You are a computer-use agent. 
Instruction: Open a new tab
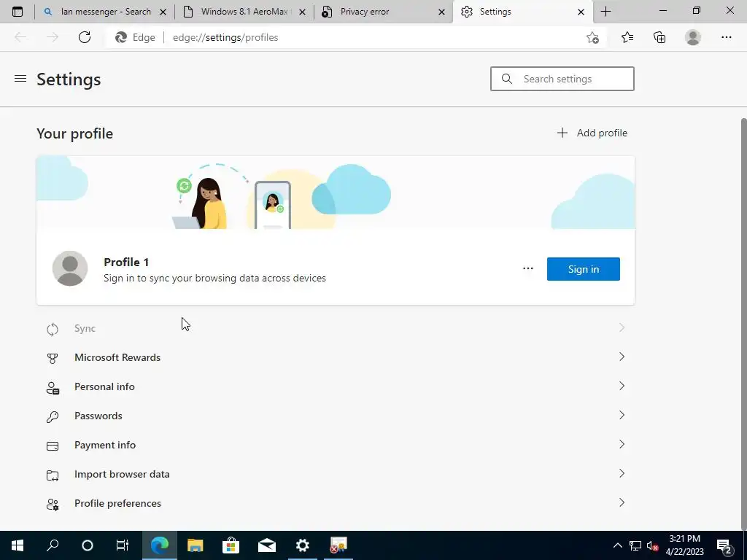[x=606, y=12]
